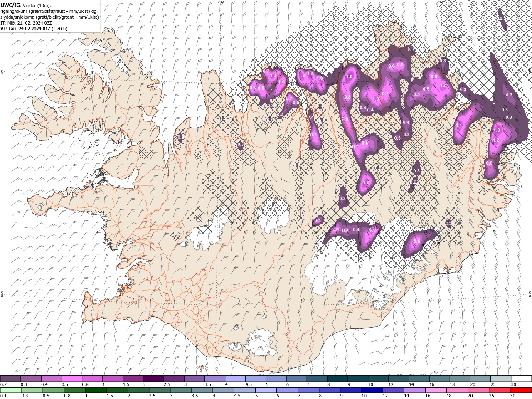Click the 'rigning/skúrir' legend description line

point(49,11)
